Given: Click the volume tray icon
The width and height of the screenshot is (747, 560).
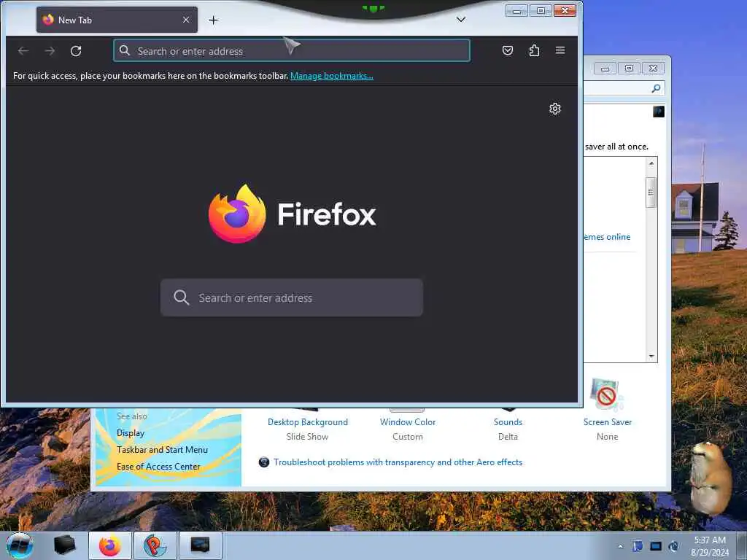Looking at the screenshot, I should [x=673, y=546].
